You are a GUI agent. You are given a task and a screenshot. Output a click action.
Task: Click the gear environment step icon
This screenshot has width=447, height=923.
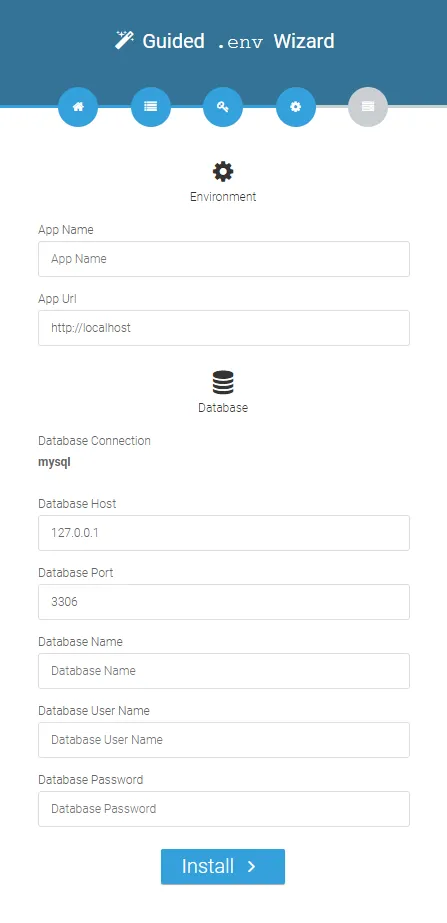pyautogui.click(x=296, y=107)
